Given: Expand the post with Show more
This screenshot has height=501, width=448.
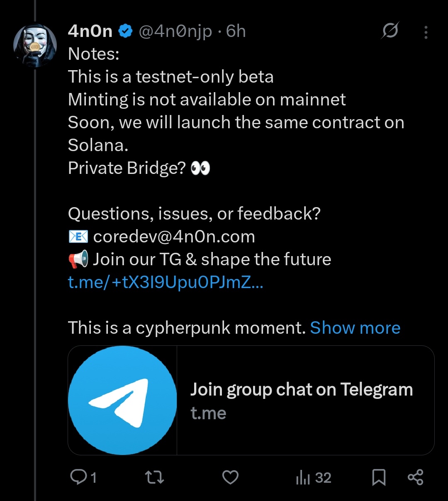Looking at the screenshot, I should click(x=355, y=328).
